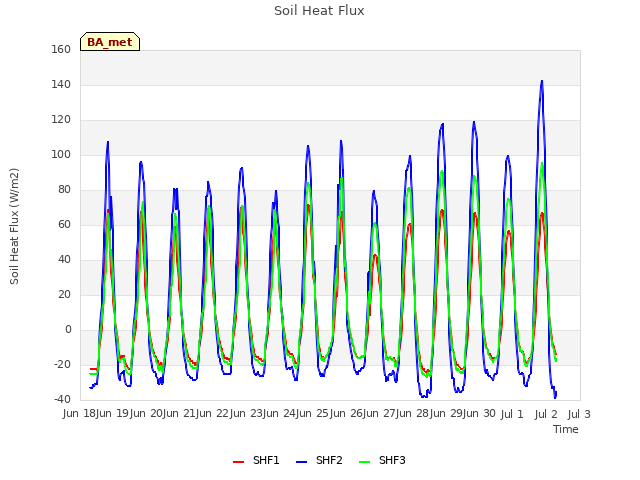This screenshot has height=480, width=640.
Task: Click the 40 y-axis tick label
Action: pyautogui.click(x=64, y=260)
